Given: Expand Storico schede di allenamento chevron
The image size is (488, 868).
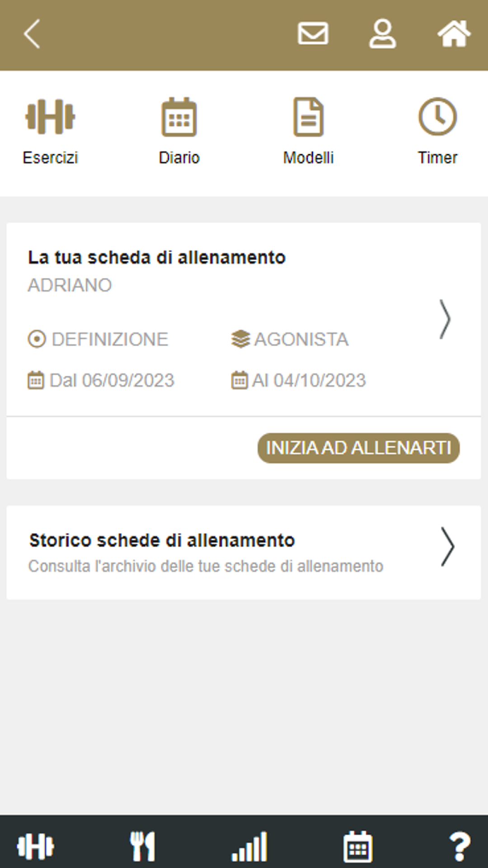Looking at the screenshot, I should click(447, 547).
